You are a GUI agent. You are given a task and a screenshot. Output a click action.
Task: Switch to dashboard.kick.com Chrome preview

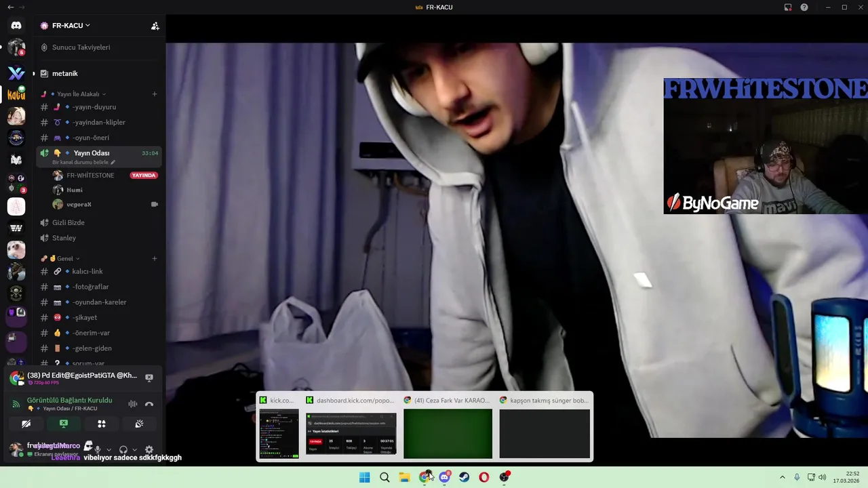pyautogui.click(x=351, y=427)
